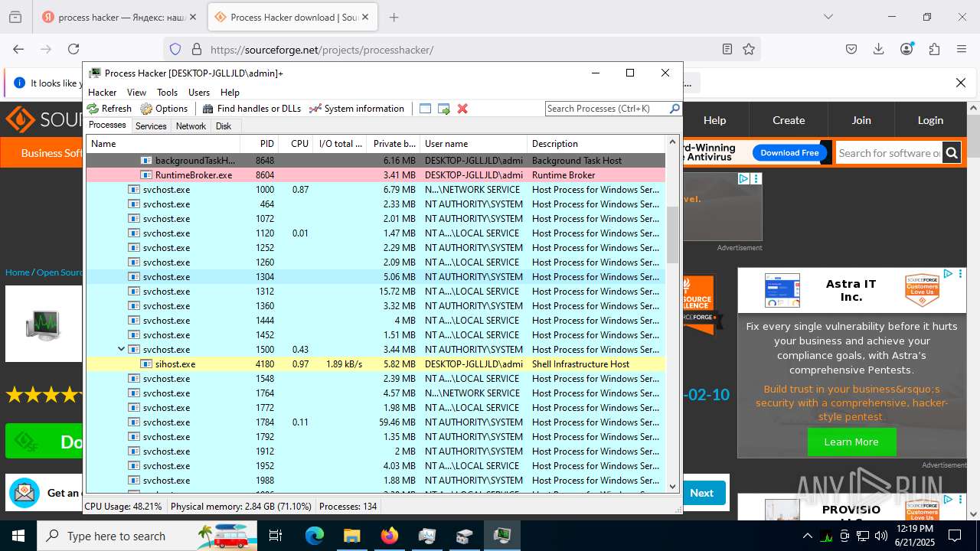This screenshot has width=980, height=551.
Task: Sort by I/O total column header
Action: pos(340,144)
